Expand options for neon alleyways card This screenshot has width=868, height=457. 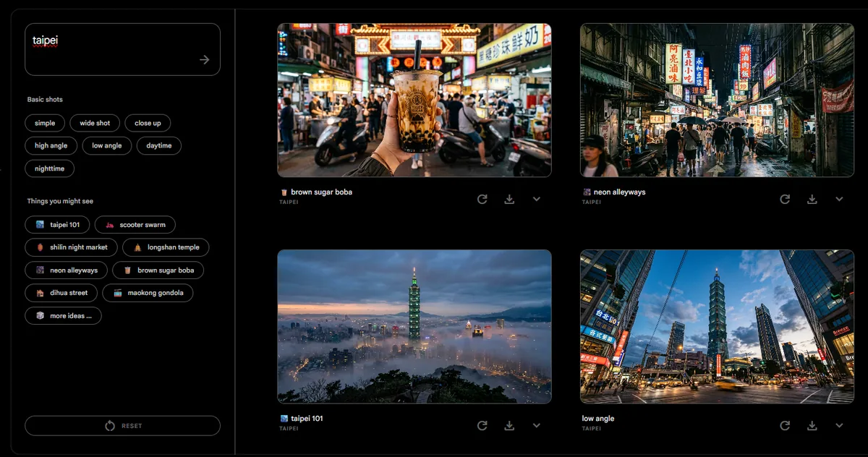point(839,199)
